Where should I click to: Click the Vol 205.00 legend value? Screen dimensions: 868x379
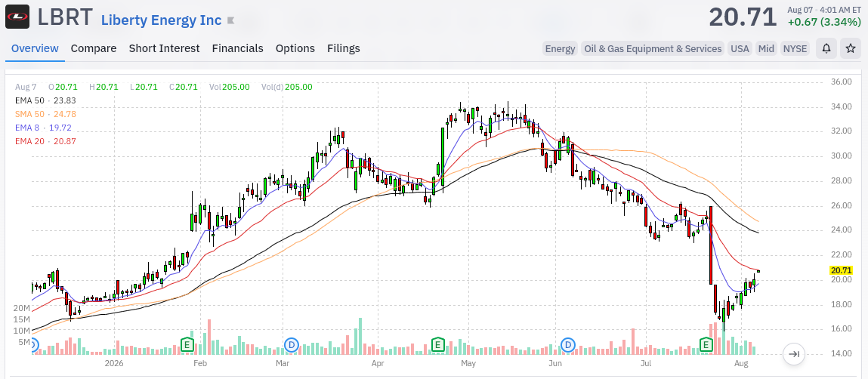pos(229,87)
